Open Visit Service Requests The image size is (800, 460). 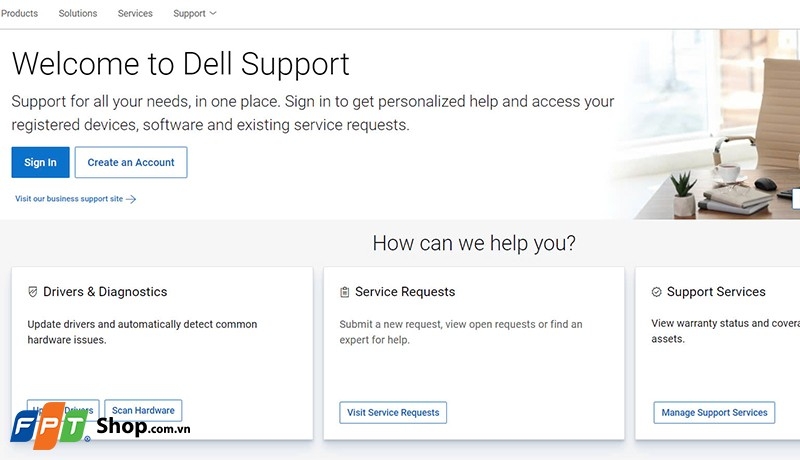pos(393,412)
